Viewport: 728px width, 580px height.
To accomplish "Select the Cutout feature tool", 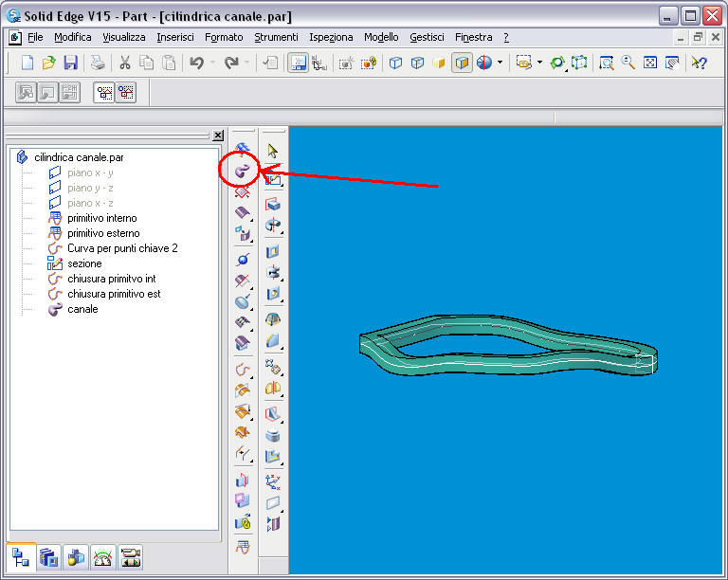I will 273,251.
